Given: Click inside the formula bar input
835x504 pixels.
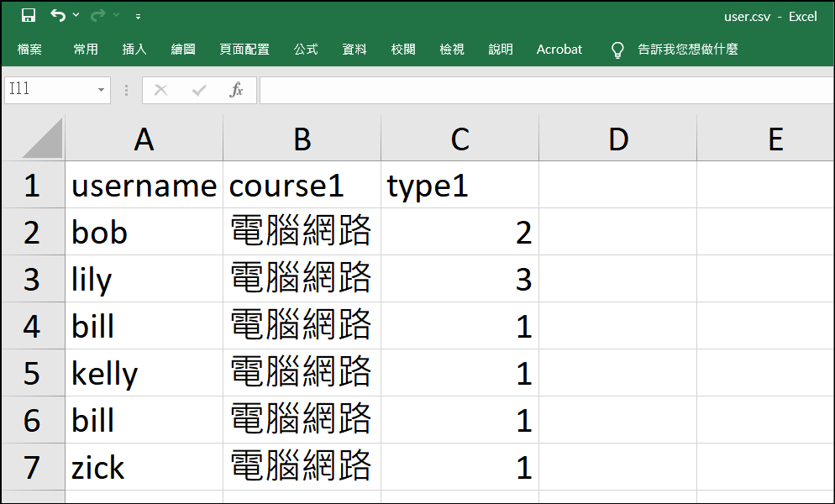Looking at the screenshot, I should coord(547,90).
